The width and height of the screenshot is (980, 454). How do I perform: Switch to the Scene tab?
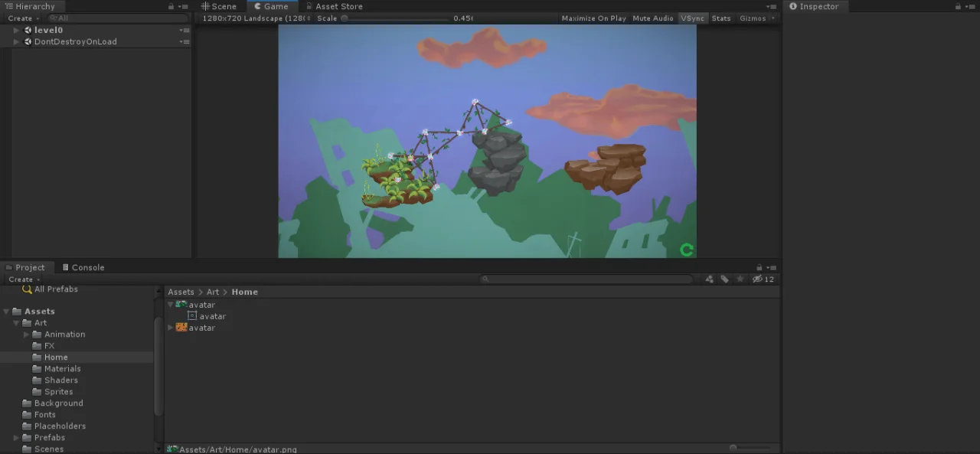click(219, 6)
